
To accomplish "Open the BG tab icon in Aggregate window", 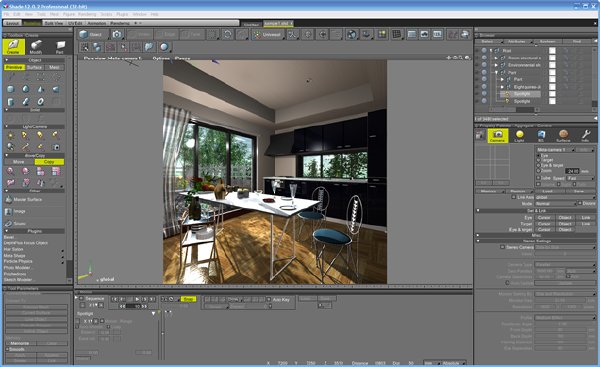I will point(541,135).
